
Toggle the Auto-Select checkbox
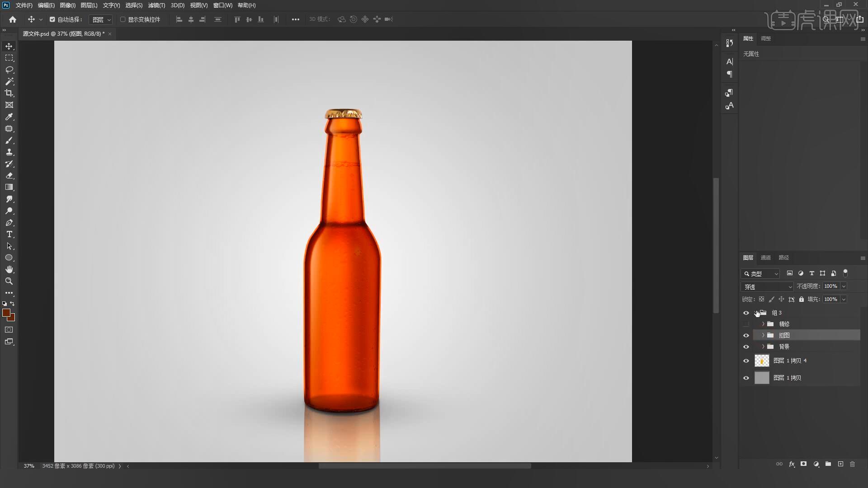(52, 19)
